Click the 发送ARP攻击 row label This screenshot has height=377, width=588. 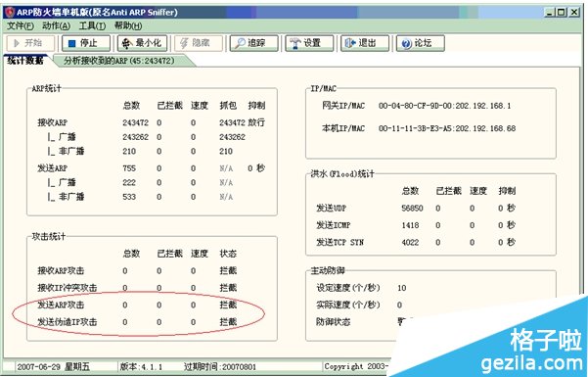61,305
